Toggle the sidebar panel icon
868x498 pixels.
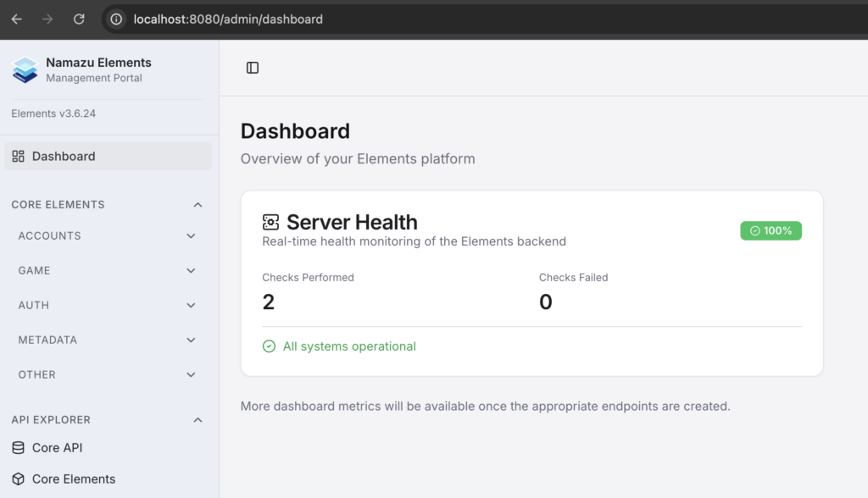pos(253,68)
